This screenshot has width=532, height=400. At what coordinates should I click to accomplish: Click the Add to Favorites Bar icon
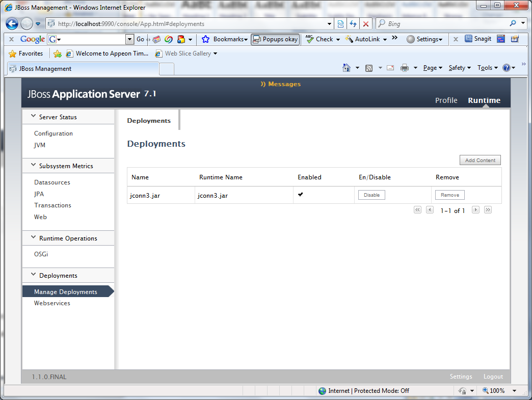[58, 54]
